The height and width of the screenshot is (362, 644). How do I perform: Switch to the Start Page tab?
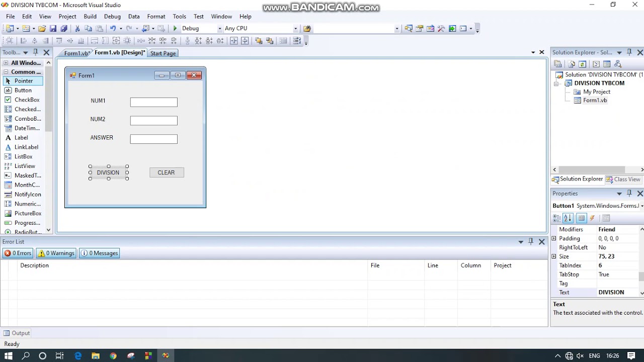[x=163, y=53]
